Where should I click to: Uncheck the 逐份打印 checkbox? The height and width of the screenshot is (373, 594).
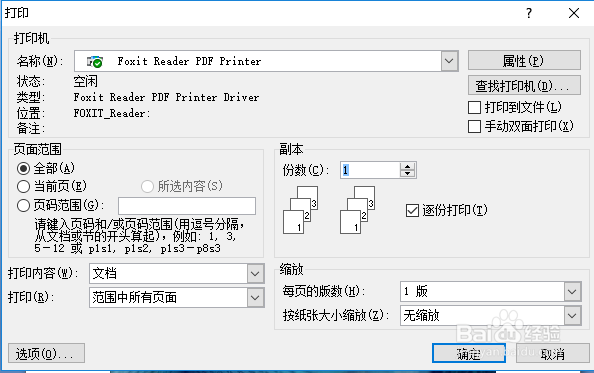pyautogui.click(x=412, y=211)
